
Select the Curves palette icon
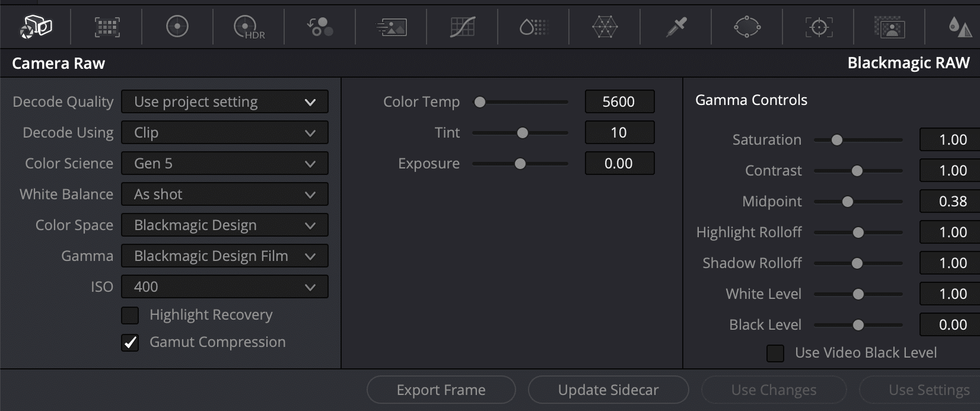462,27
